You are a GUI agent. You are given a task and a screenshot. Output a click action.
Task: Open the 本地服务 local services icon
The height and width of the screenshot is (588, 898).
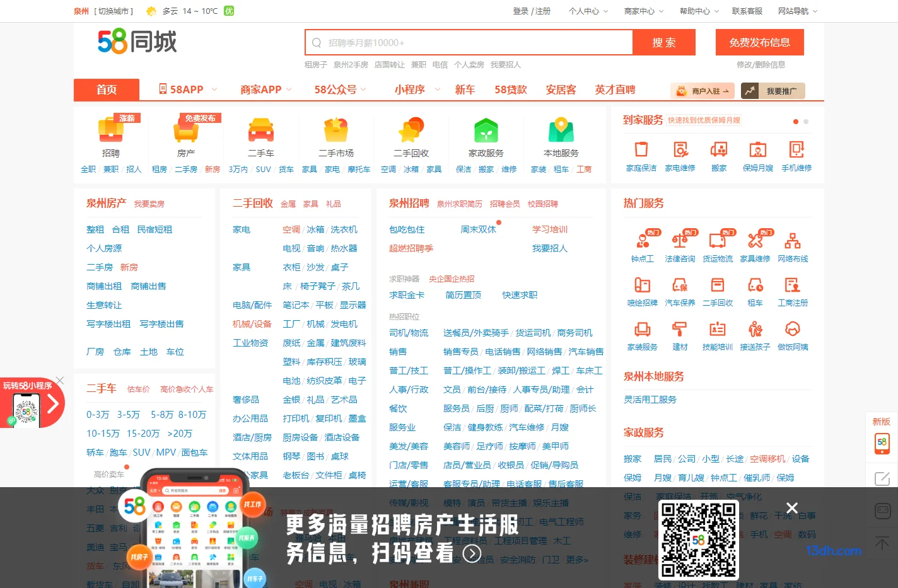pyautogui.click(x=561, y=130)
